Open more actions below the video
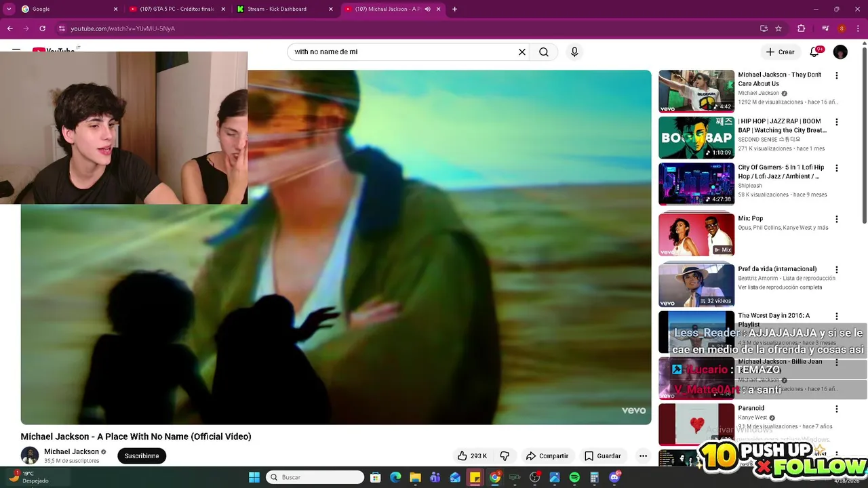 click(x=643, y=455)
